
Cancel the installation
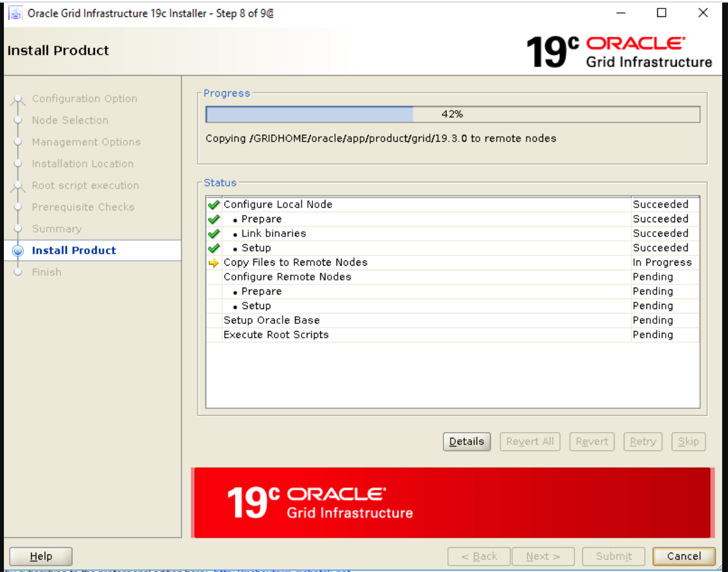[x=684, y=556]
